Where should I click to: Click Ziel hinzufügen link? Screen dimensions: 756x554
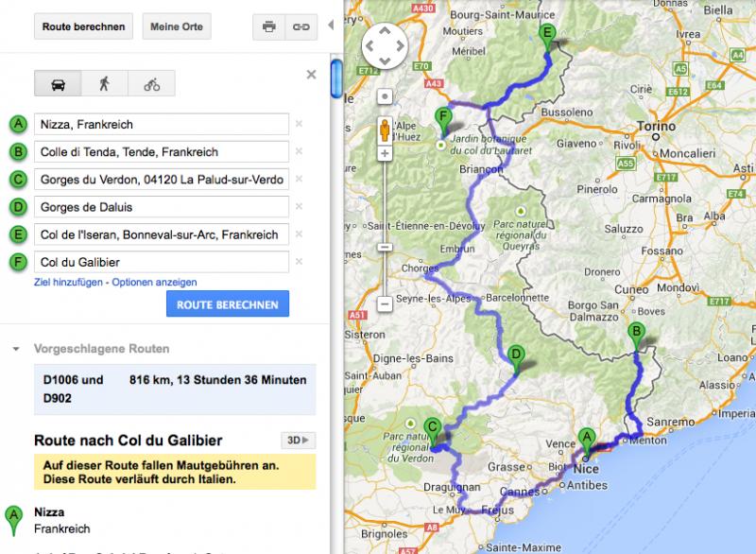69,282
